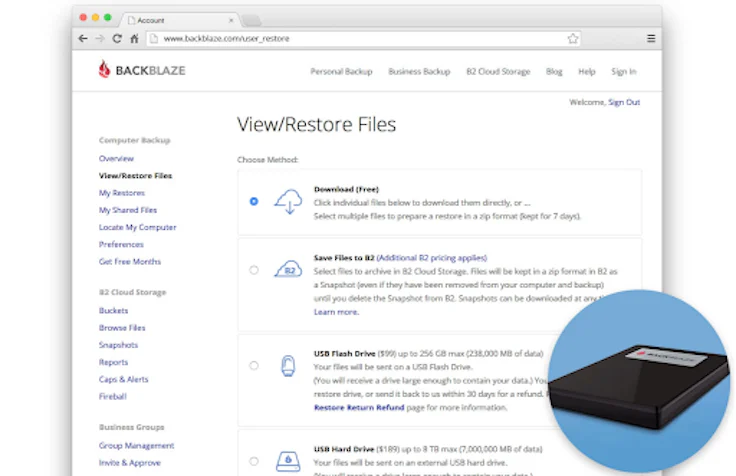Select the Download (Free) radio button

pyautogui.click(x=254, y=201)
